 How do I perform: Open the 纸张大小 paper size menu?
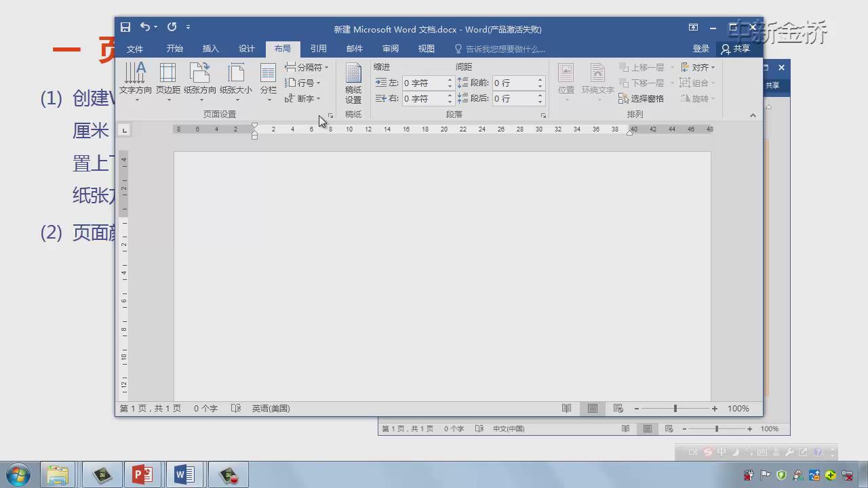[236, 81]
